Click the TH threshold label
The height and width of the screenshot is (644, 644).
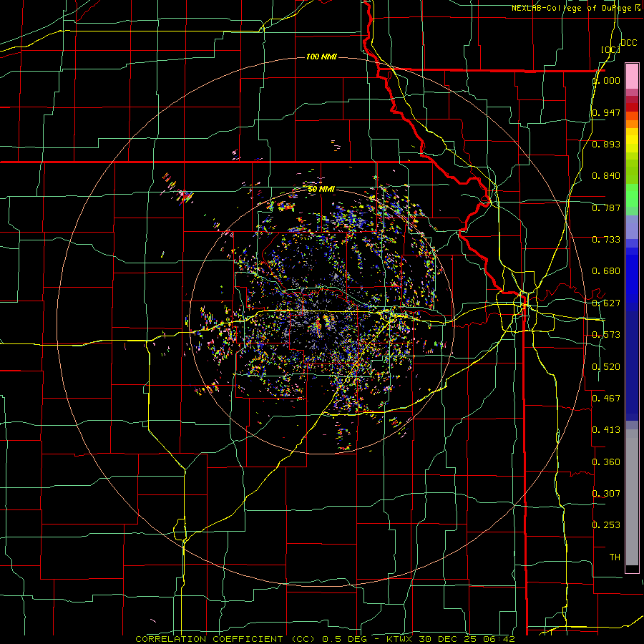coord(615,557)
